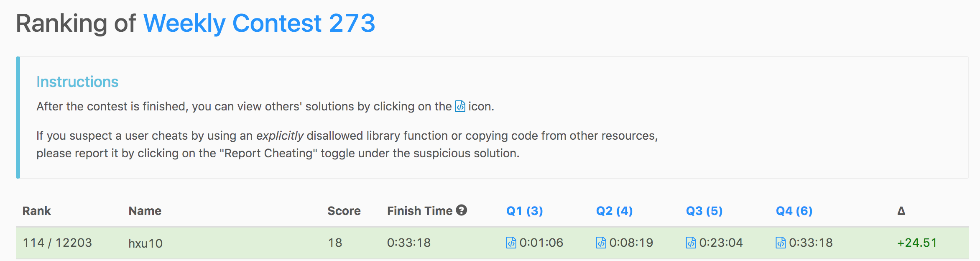Viewport: 980px width, 261px height.
Task: Open the Q1 (3) problem link
Action: pos(524,211)
